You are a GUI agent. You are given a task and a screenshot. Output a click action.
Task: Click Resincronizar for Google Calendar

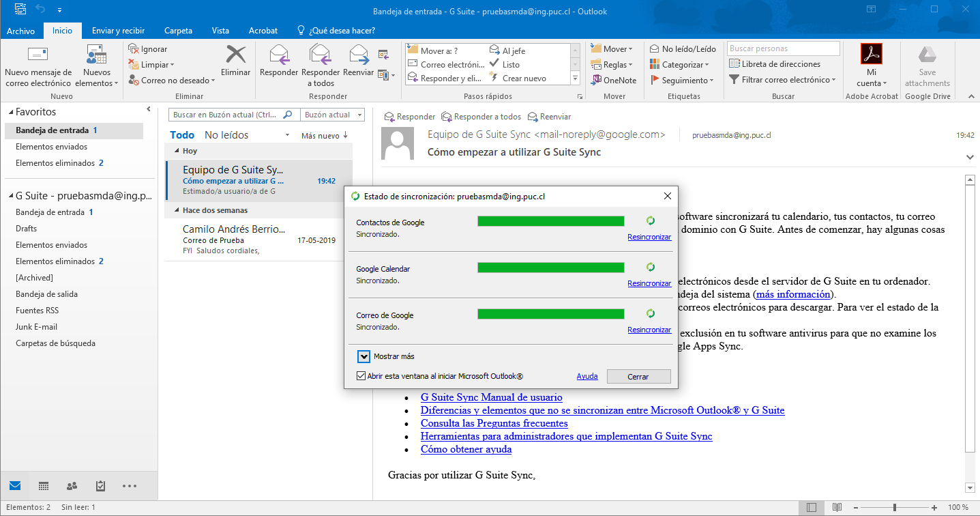(x=649, y=283)
